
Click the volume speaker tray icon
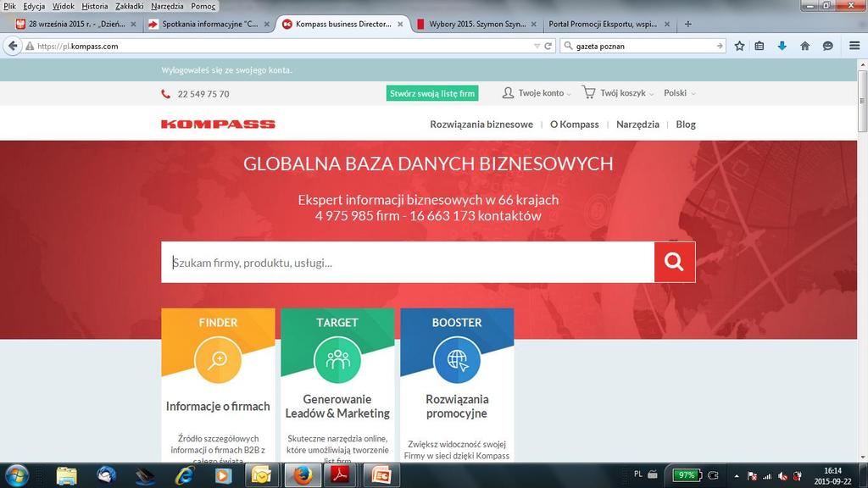point(782,476)
